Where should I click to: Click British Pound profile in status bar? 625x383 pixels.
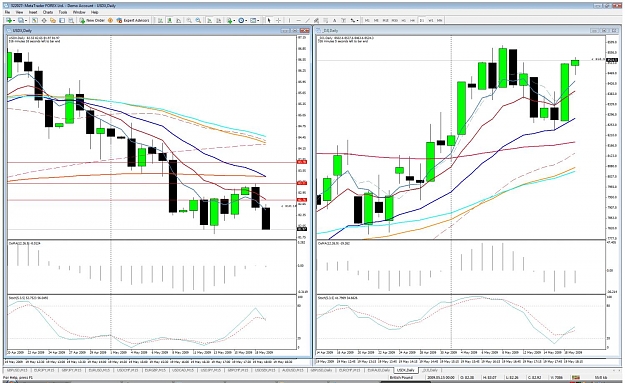pyautogui.click(x=401, y=377)
